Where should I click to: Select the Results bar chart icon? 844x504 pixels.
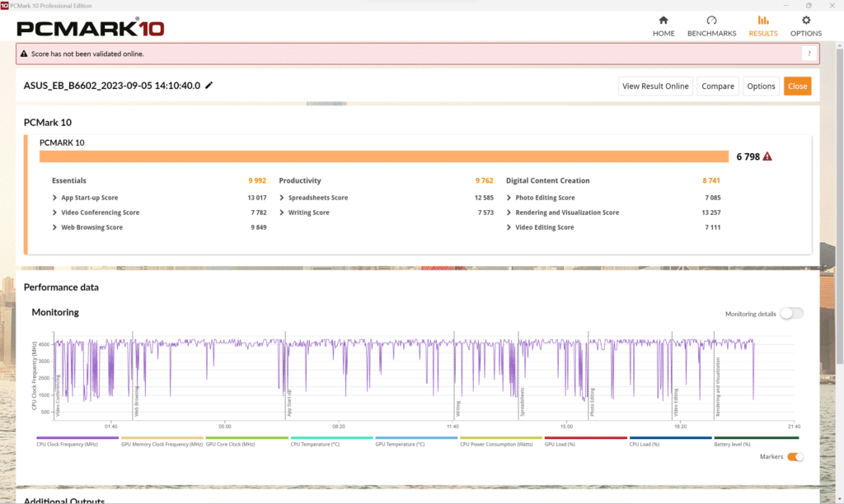click(x=762, y=21)
